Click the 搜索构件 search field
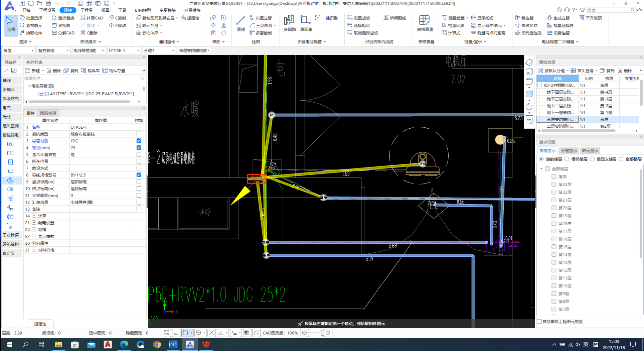The image size is (644, 351). 84,78
